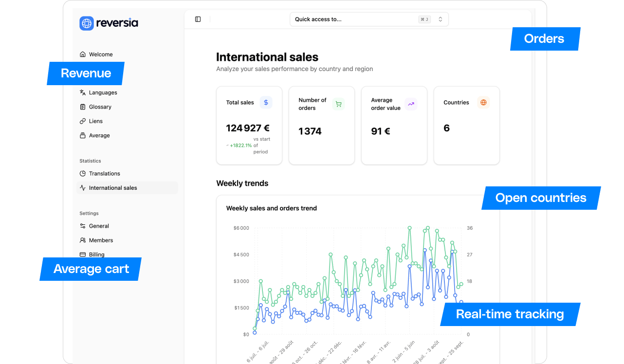
Task: Click the Liens chain-link icon
Action: tap(83, 121)
